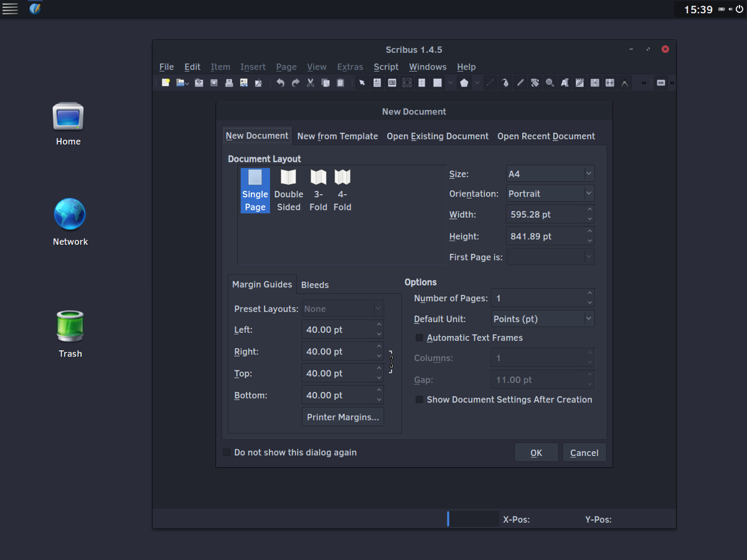Screen dimensions: 747x560
Task: Expand the polygon tool's dropdown arrow
Action: (477, 83)
